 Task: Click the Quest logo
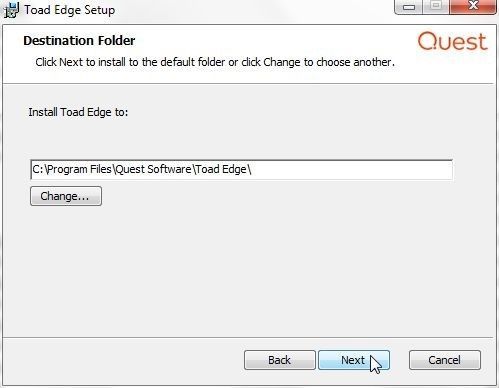tap(453, 41)
